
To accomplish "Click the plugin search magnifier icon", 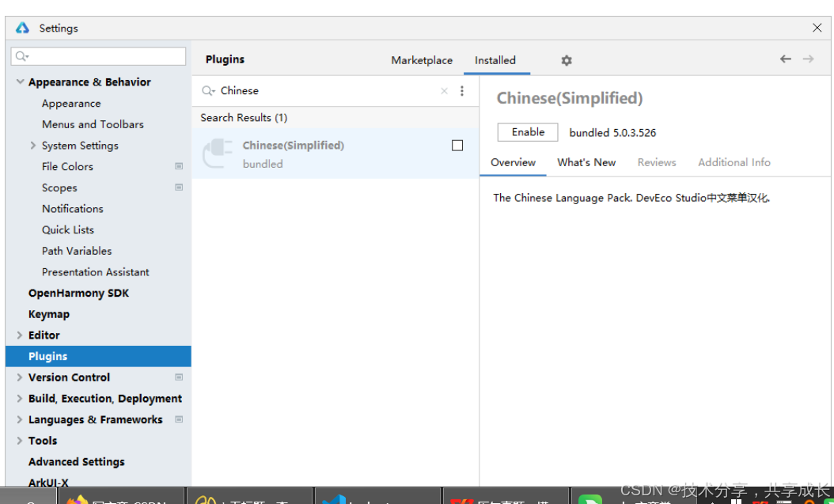I will pyautogui.click(x=208, y=91).
